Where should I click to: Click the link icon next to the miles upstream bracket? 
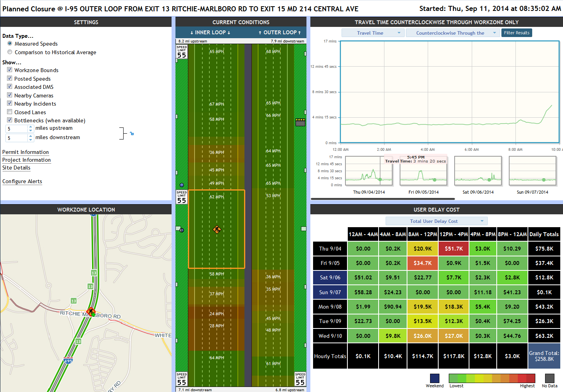pos(132,134)
